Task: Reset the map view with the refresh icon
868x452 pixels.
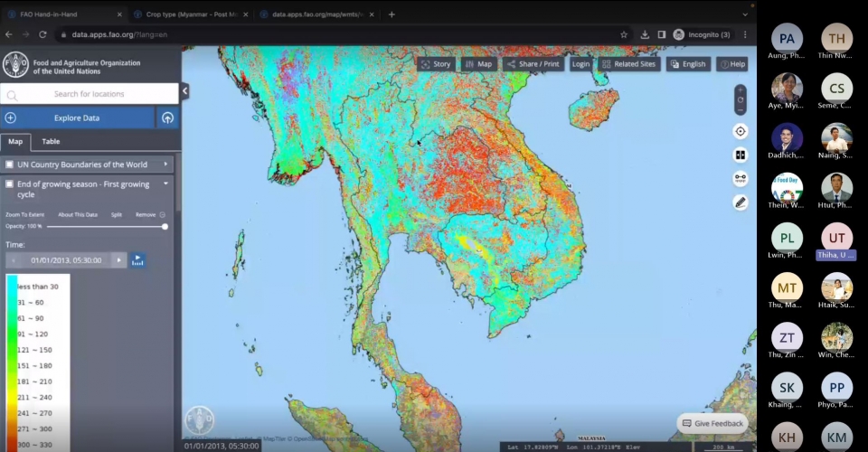Action: click(x=740, y=99)
